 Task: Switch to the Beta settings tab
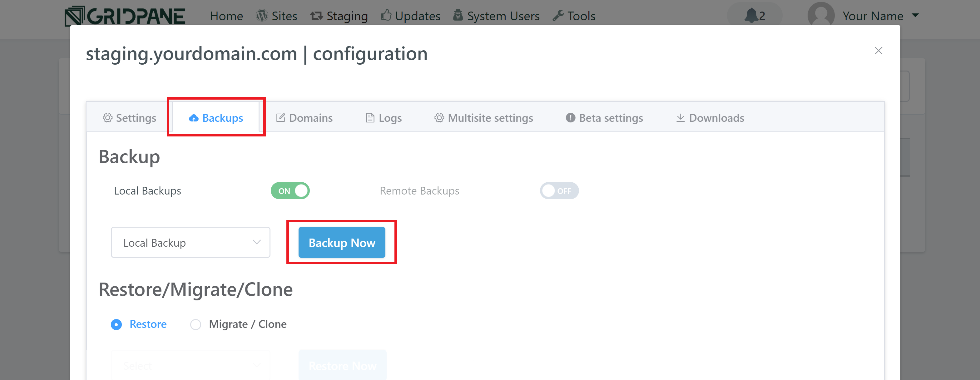click(x=605, y=118)
